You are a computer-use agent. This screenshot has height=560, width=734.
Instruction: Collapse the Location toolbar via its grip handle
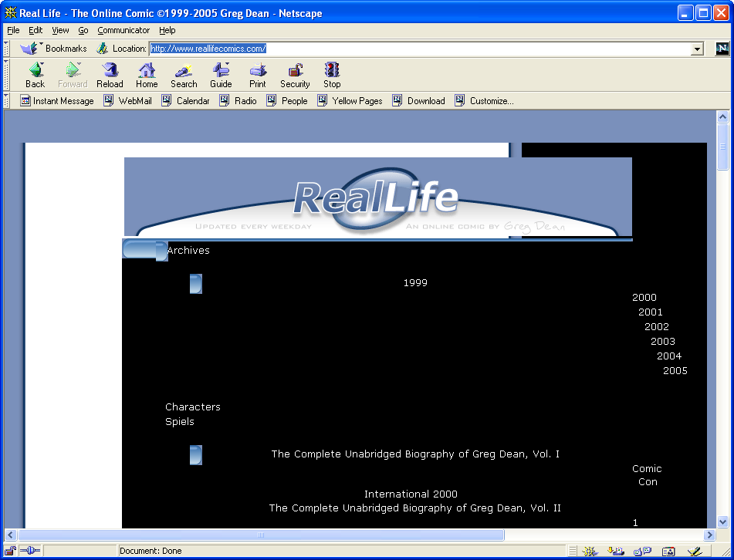click(6, 49)
